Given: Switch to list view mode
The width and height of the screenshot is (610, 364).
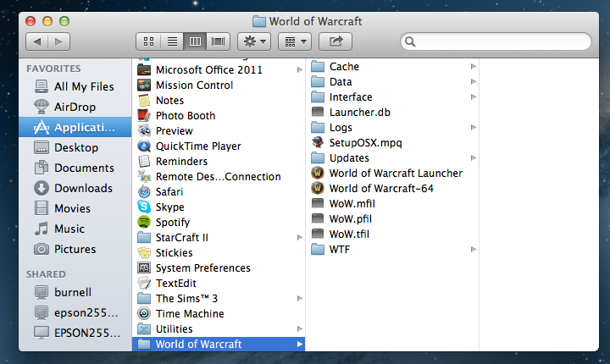Looking at the screenshot, I should 172,41.
